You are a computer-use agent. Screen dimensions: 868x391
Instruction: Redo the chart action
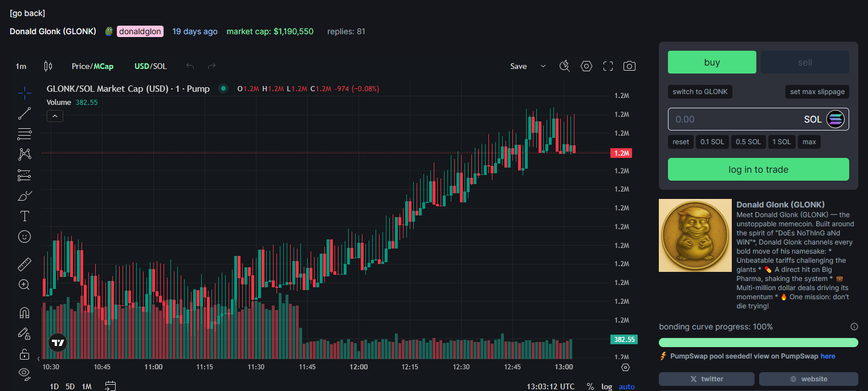[x=211, y=66]
